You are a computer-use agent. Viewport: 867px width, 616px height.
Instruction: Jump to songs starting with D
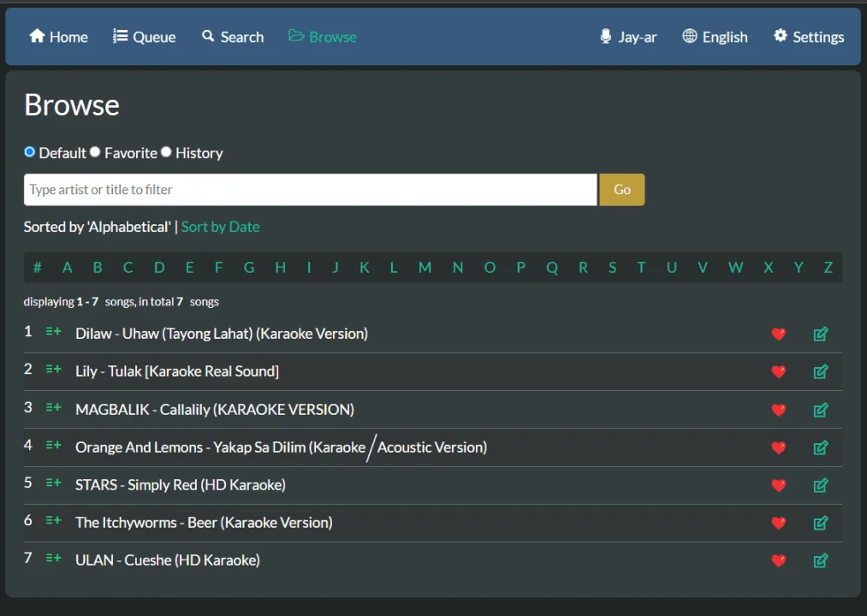[159, 268]
